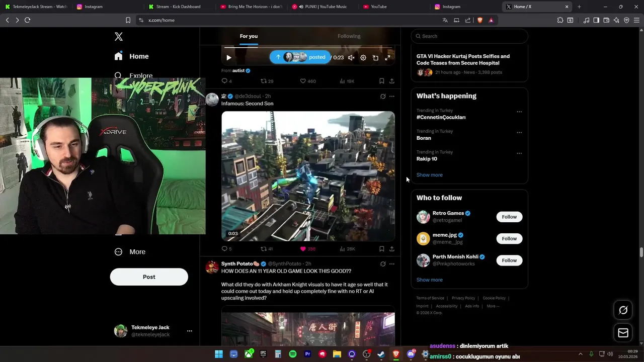The width and height of the screenshot is (644, 362).
Task: Follow Parth Monish Kohli
Action: tap(509, 260)
